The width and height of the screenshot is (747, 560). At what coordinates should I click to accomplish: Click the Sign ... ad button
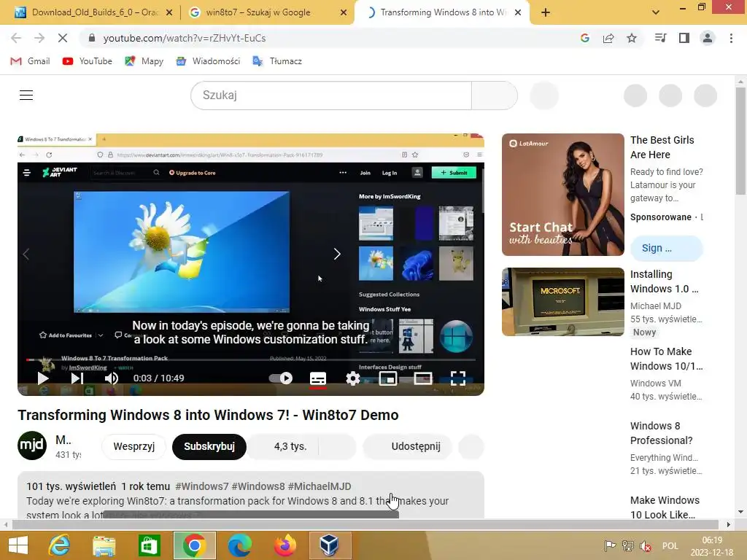click(667, 248)
